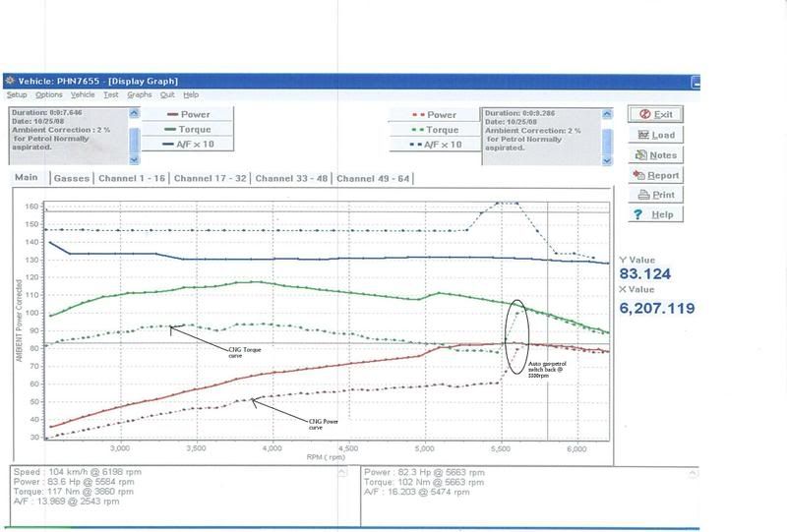787x532 pixels.
Task: Click the 4,000 tick on RPM axis
Action: (x=272, y=448)
